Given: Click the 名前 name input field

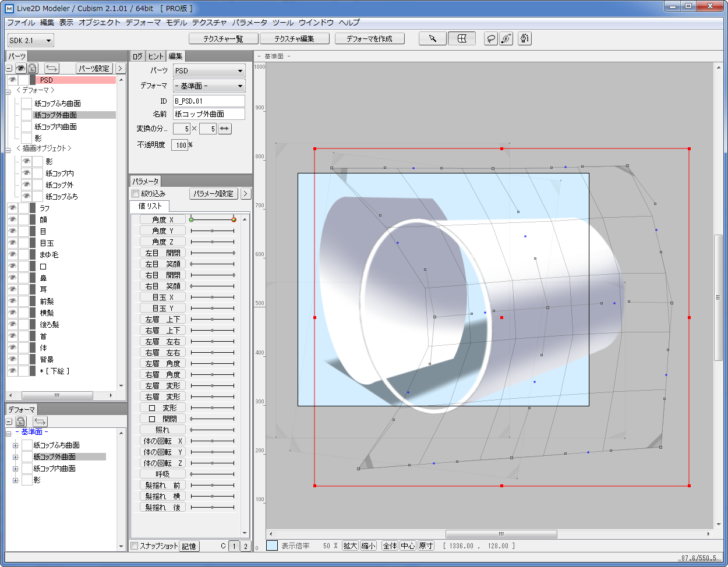Looking at the screenshot, I should [208, 114].
